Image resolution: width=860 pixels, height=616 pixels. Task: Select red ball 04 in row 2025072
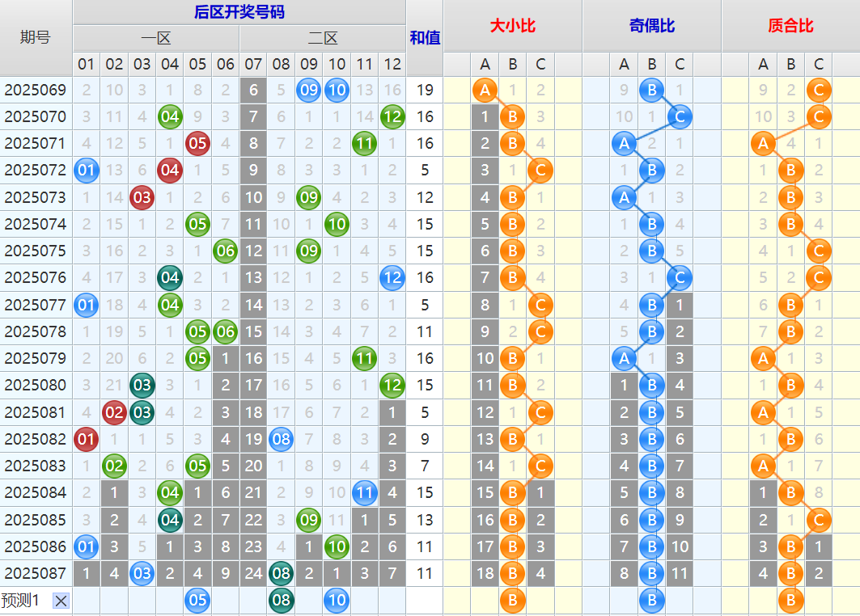pos(170,171)
